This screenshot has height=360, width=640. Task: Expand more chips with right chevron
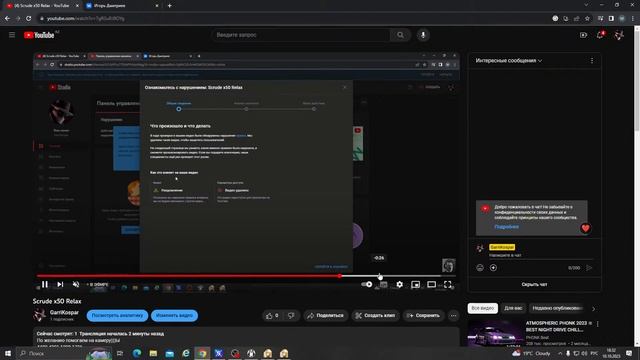(x=593, y=309)
